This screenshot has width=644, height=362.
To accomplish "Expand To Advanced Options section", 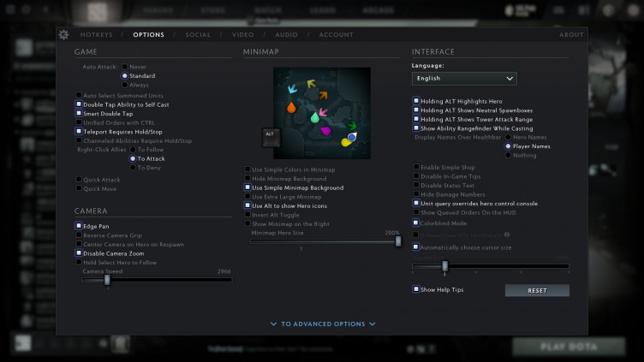I will pyautogui.click(x=324, y=324).
